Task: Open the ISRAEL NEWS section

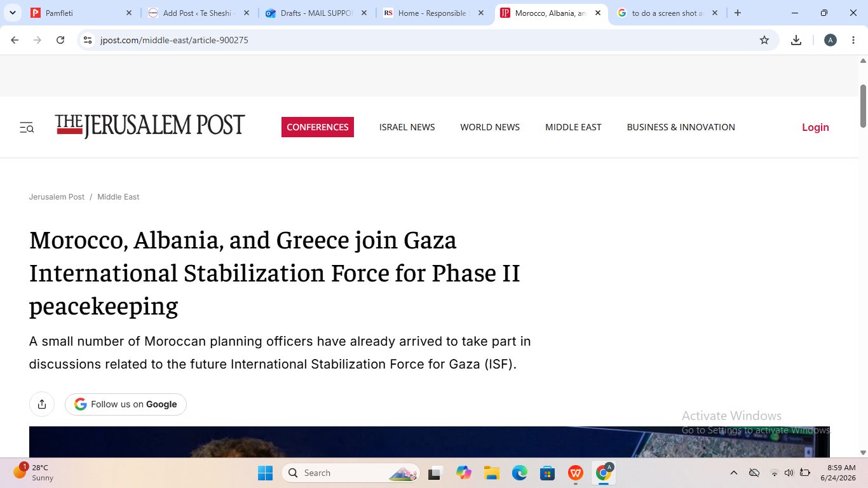Action: [407, 127]
